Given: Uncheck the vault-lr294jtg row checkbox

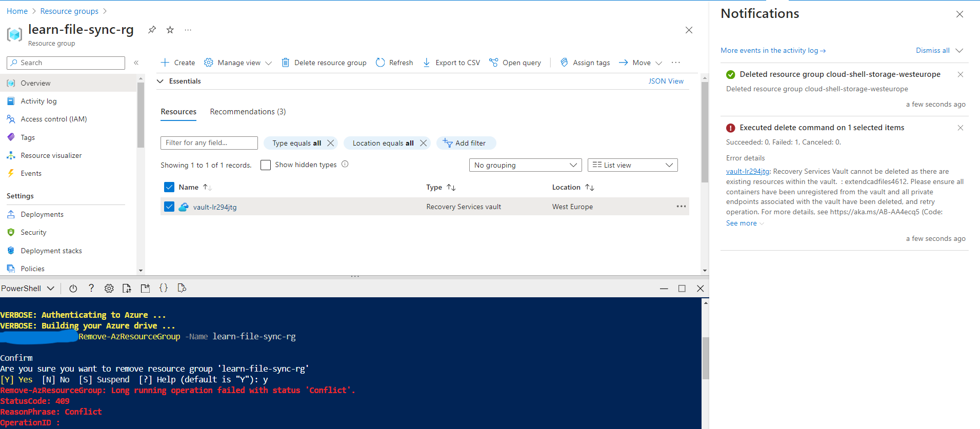Looking at the screenshot, I should click(169, 207).
